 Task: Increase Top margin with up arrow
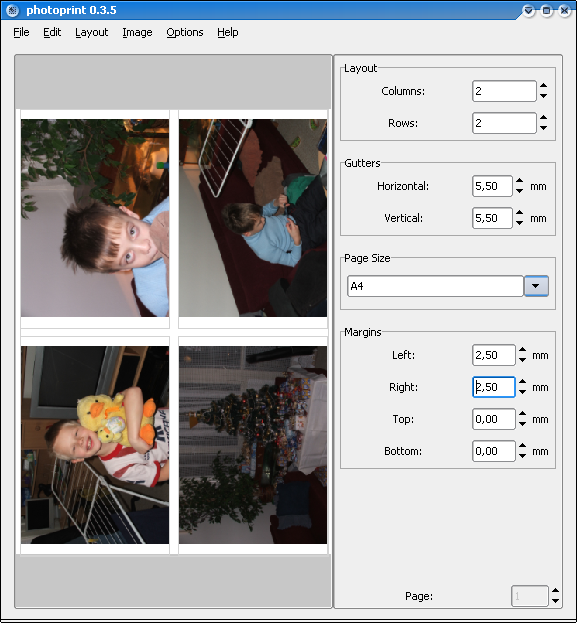point(523,414)
